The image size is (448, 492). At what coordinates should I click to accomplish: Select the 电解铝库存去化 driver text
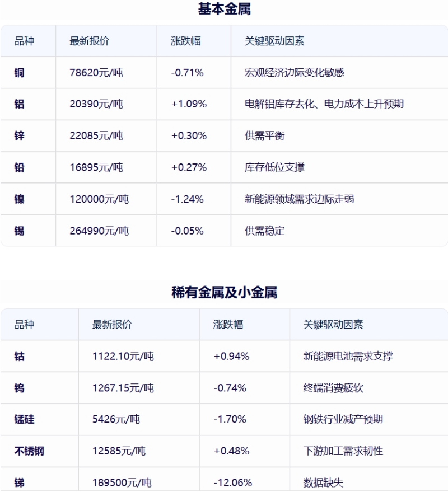point(279,104)
